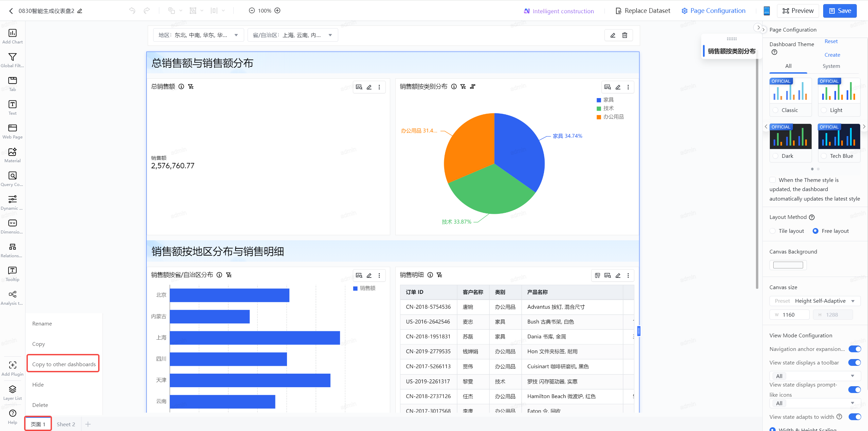View data of 销售额按省/自治区分布 chart
Viewport: 868px width, 431px height.
[359, 276]
